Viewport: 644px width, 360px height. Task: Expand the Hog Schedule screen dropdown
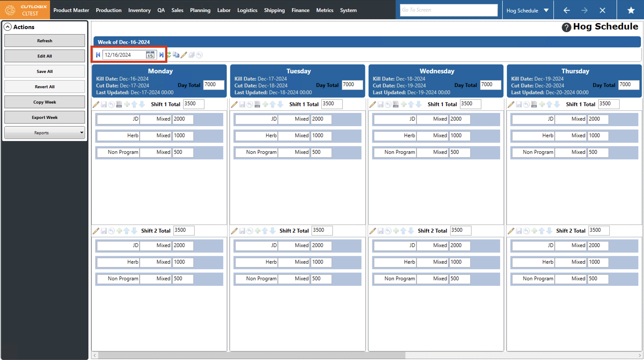(546, 10)
